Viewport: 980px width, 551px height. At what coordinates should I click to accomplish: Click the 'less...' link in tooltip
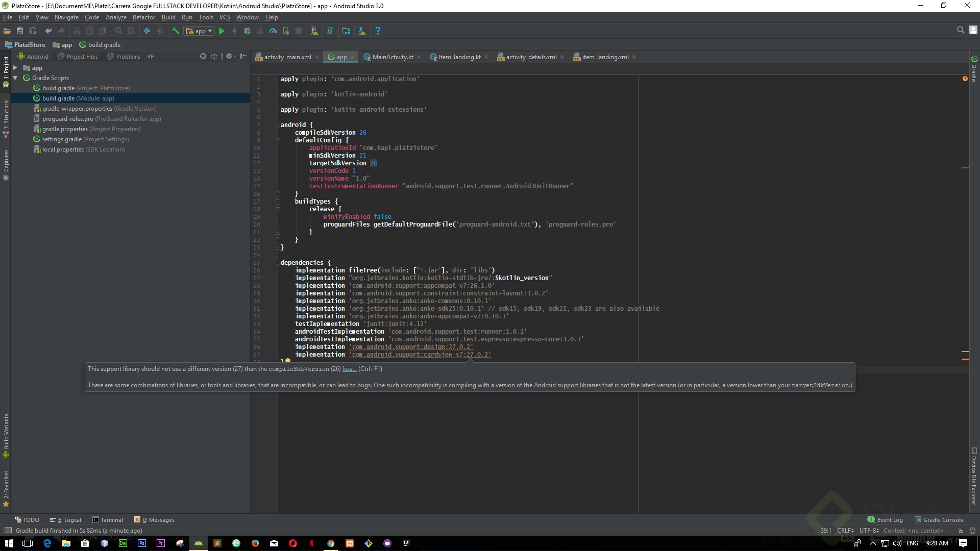pos(349,369)
